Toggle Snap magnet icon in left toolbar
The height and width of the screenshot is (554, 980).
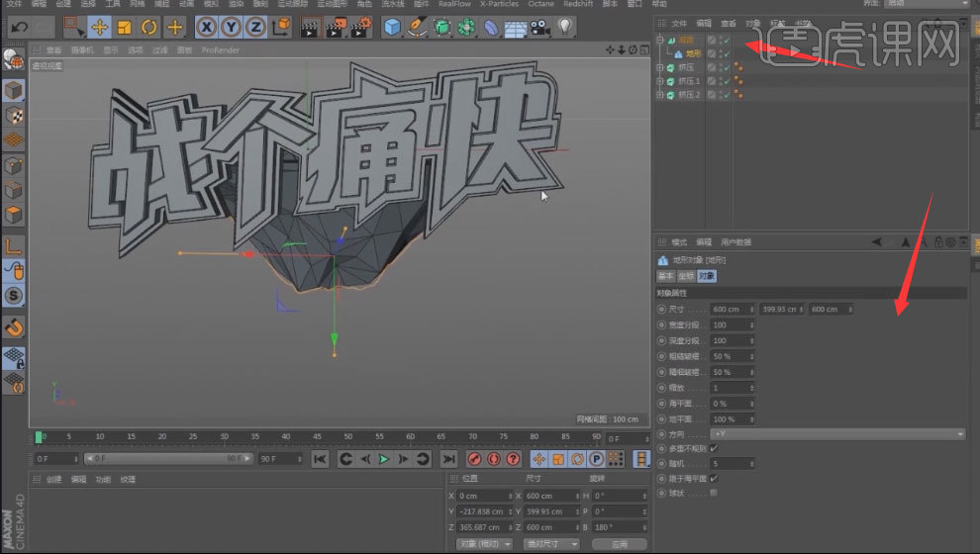[x=14, y=326]
